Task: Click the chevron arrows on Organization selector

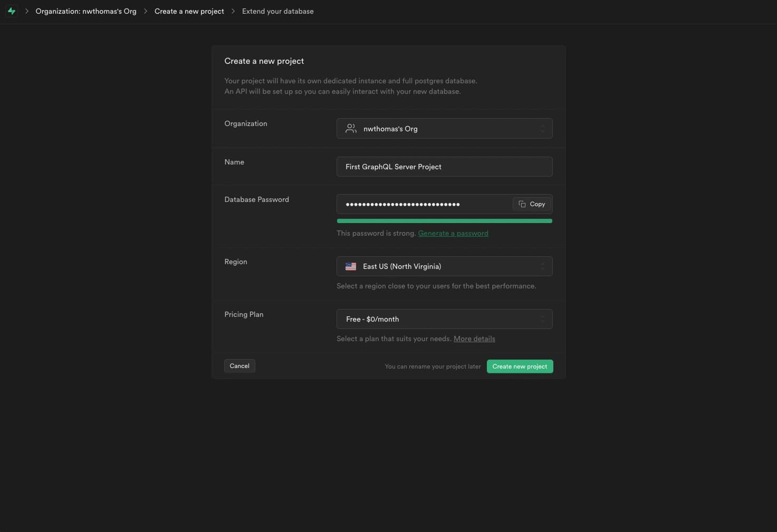Action: coord(542,129)
